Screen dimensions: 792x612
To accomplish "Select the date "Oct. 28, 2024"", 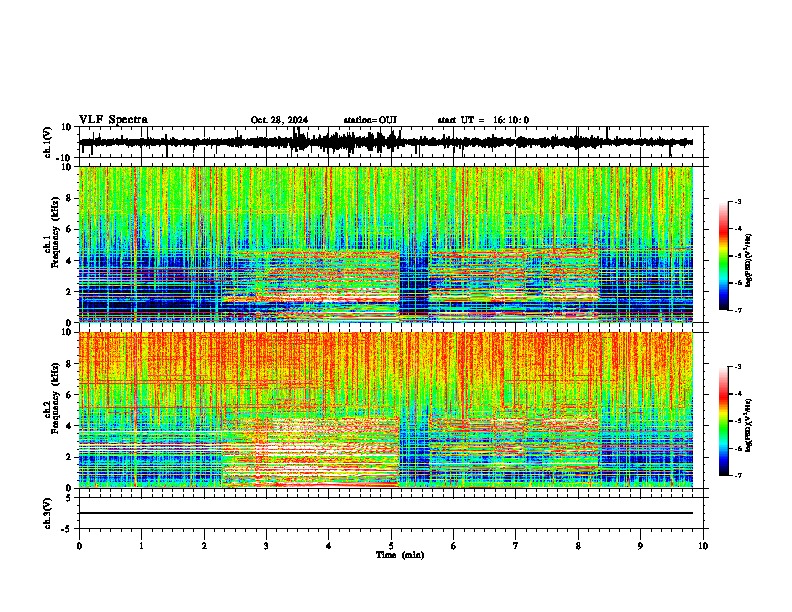I will 279,120.
